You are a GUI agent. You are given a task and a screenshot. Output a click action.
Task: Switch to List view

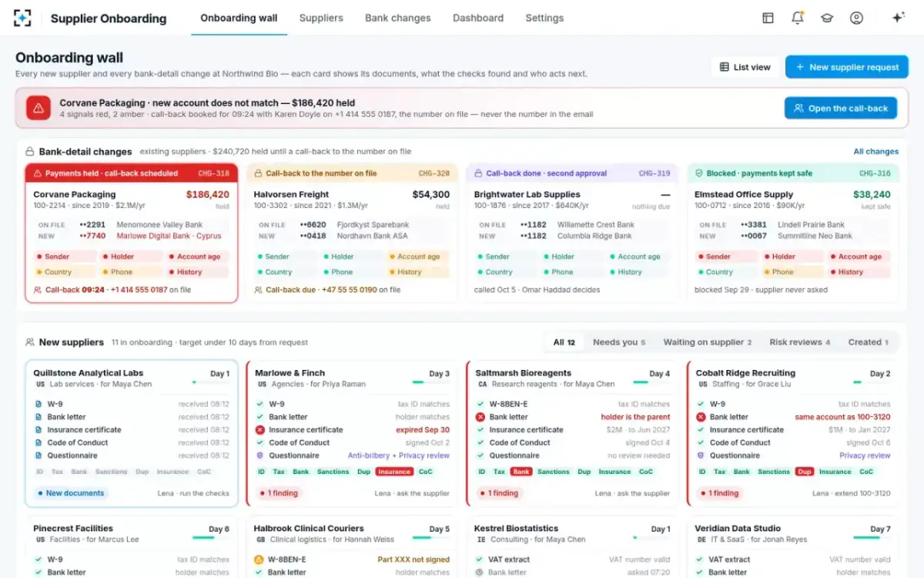pos(745,67)
